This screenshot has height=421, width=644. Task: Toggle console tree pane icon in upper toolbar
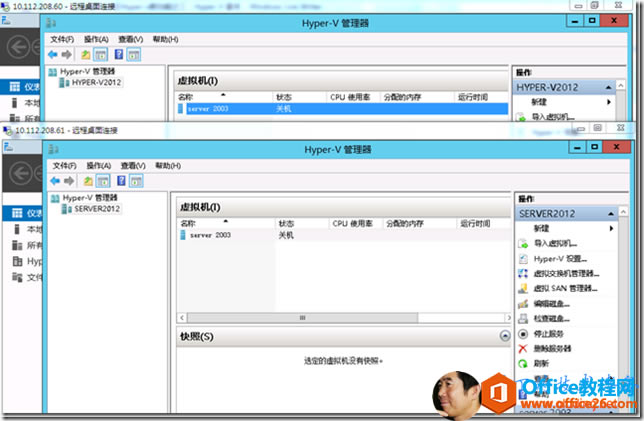point(101,54)
